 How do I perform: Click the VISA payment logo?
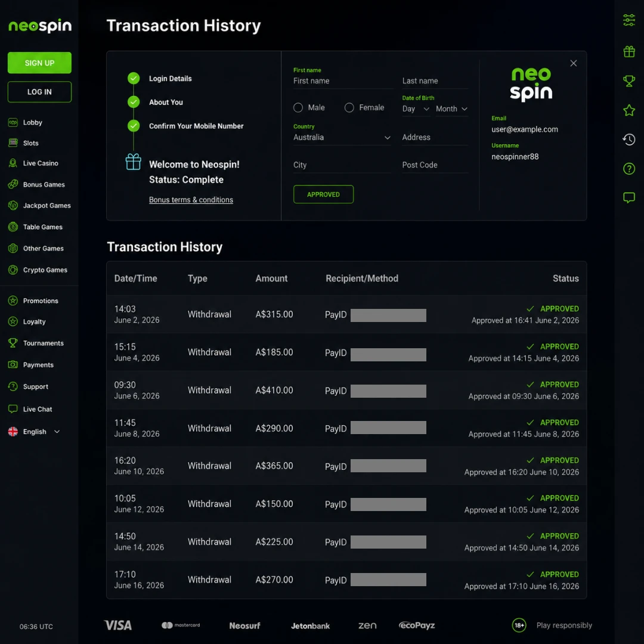point(118,625)
